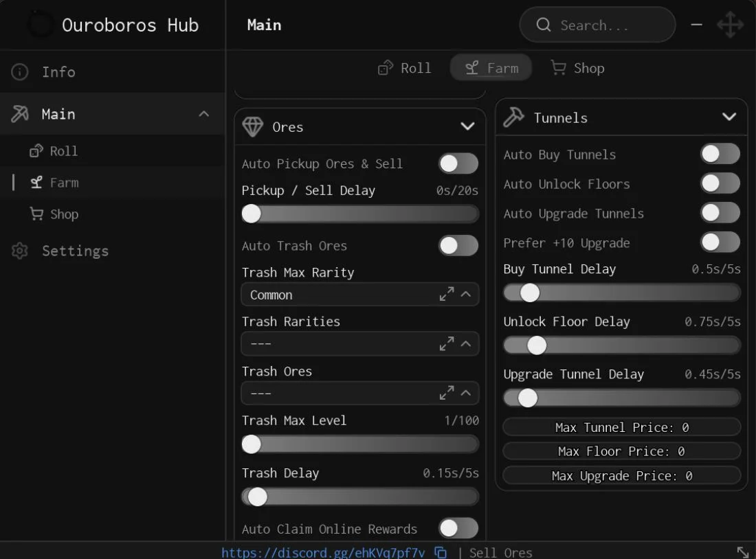Click the Ouroboros Hub logo
The height and width of the screenshot is (559, 756).
[41, 24]
